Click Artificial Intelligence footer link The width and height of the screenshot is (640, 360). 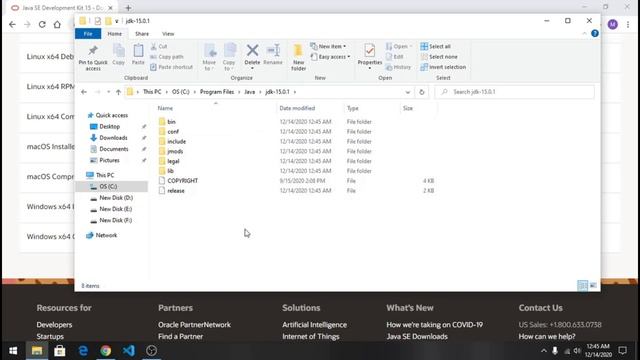tap(314, 325)
